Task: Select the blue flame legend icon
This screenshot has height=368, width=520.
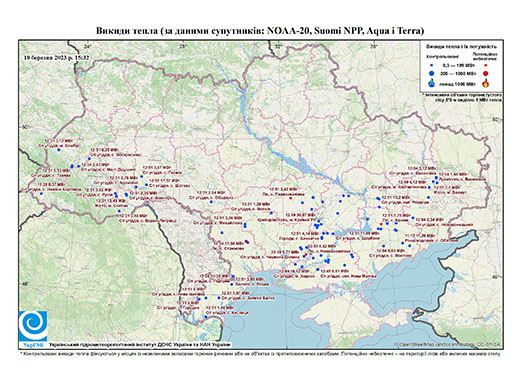Action: pyautogui.click(x=432, y=83)
